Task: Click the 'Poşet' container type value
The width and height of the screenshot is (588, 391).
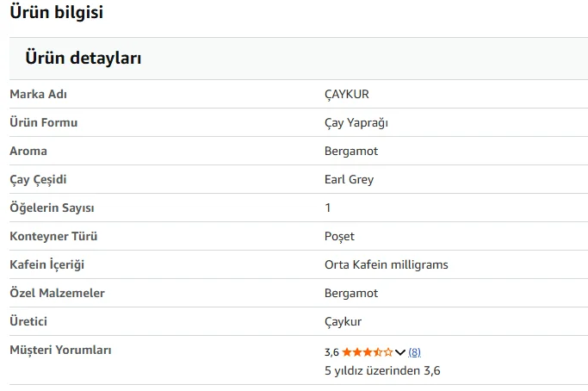Action: pyautogui.click(x=339, y=236)
